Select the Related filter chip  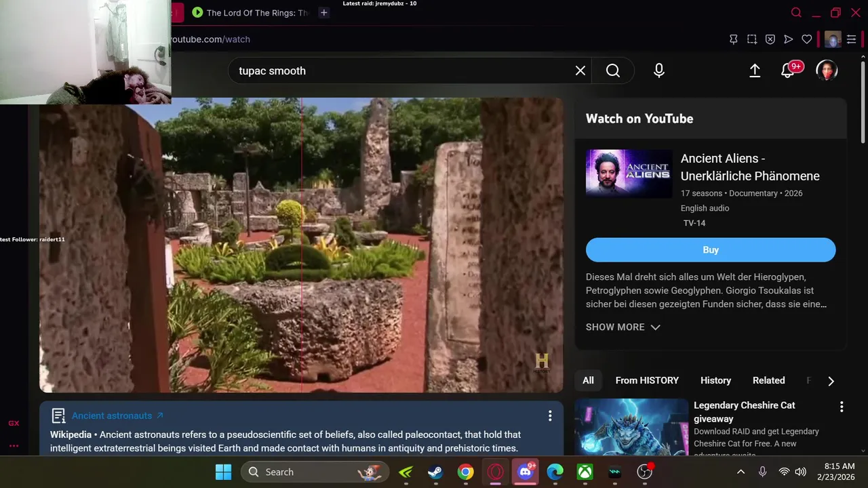(768, 380)
